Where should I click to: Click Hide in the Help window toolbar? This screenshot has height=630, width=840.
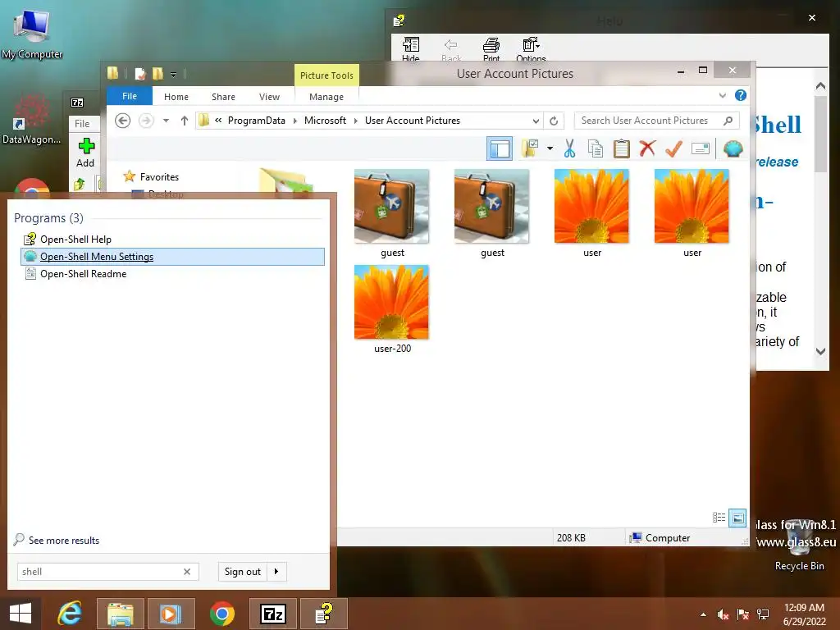410,50
